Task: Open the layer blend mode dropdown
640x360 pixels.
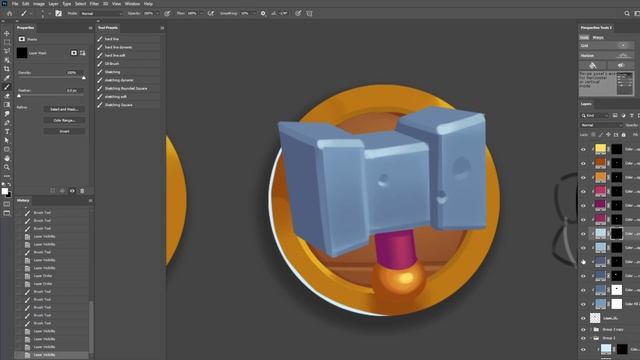Action: click(x=602, y=125)
